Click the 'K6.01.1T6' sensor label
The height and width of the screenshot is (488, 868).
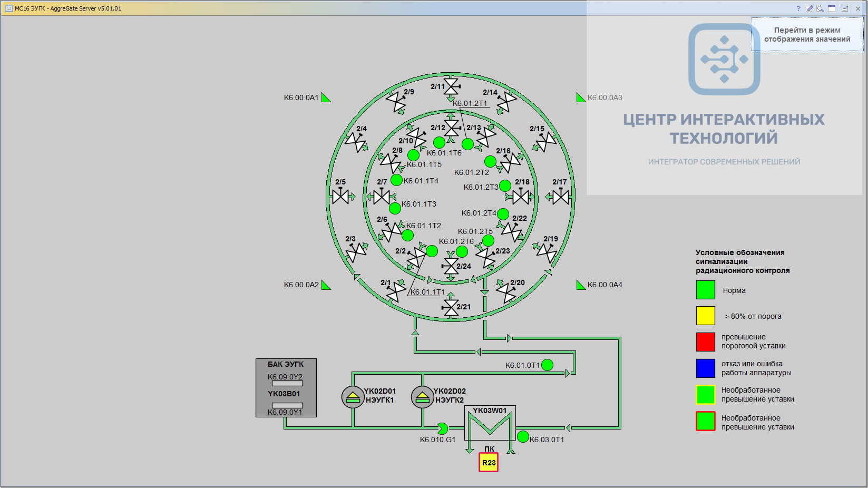444,153
